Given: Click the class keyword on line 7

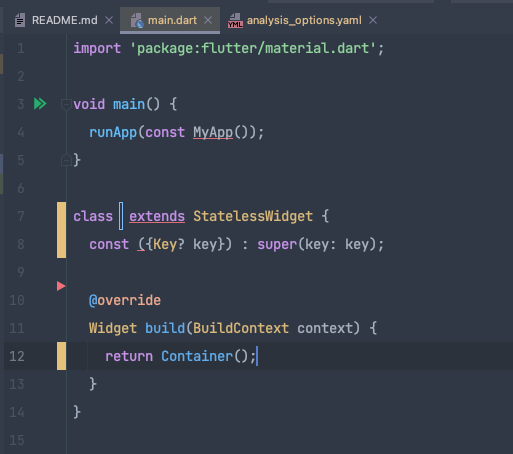Looking at the screenshot, I should [93, 216].
